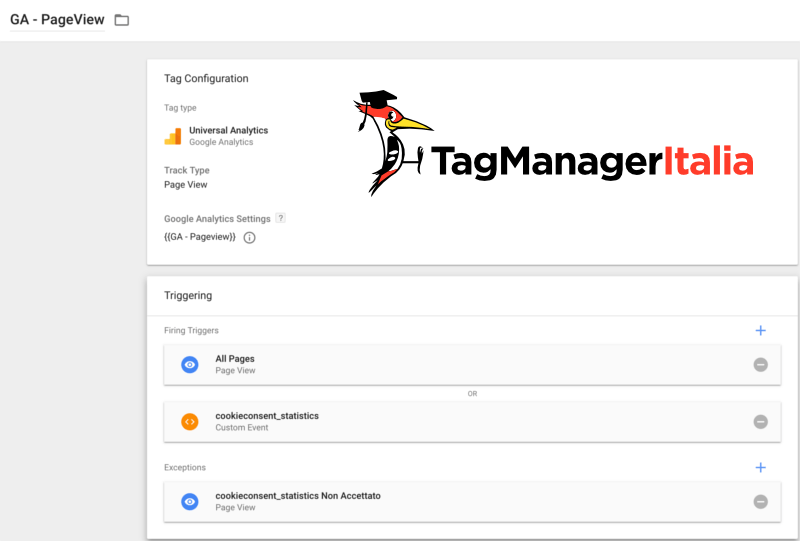Screen dimensions: 800x560
Task: Click the Track Type label
Action: click(x=187, y=170)
